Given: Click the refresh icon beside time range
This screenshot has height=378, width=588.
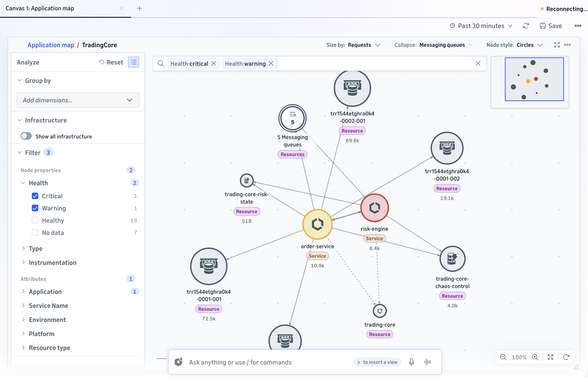Looking at the screenshot, I should coord(526,26).
